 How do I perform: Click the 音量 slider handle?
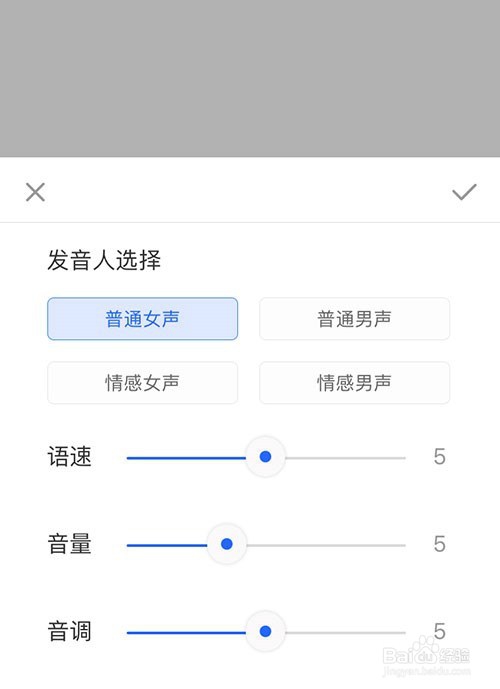(x=227, y=544)
